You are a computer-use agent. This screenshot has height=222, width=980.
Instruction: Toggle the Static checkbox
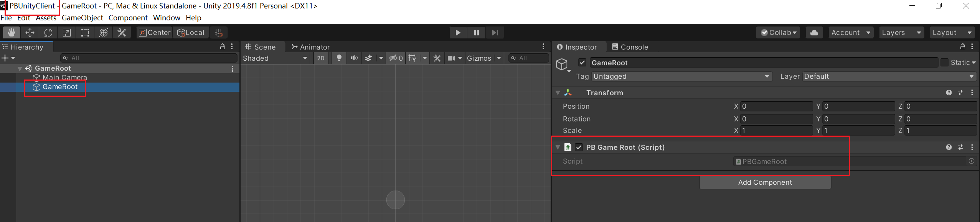[x=944, y=63]
